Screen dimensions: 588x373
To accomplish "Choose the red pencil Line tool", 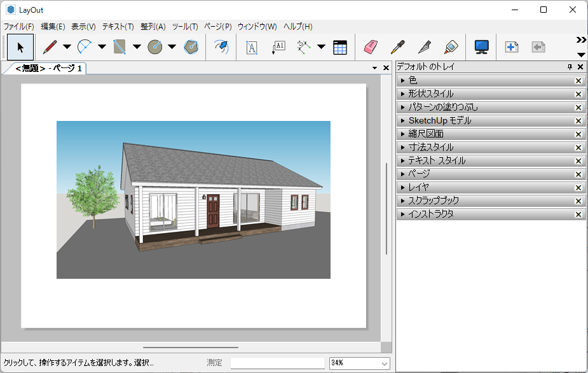I will [x=50, y=47].
